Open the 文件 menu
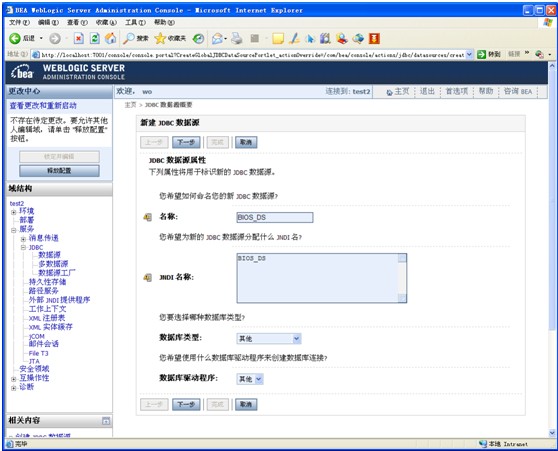Viewport: 558px width, 451px height. pyautogui.click(x=19, y=22)
